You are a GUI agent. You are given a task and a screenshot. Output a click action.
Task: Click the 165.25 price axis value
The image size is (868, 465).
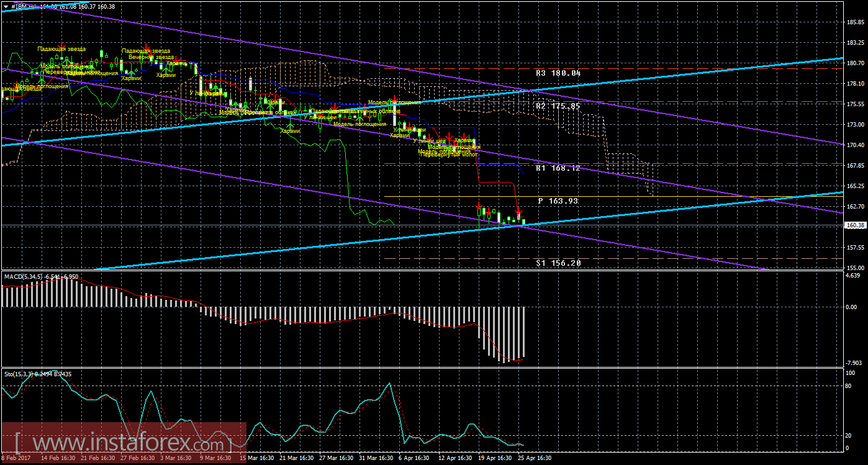(856, 186)
